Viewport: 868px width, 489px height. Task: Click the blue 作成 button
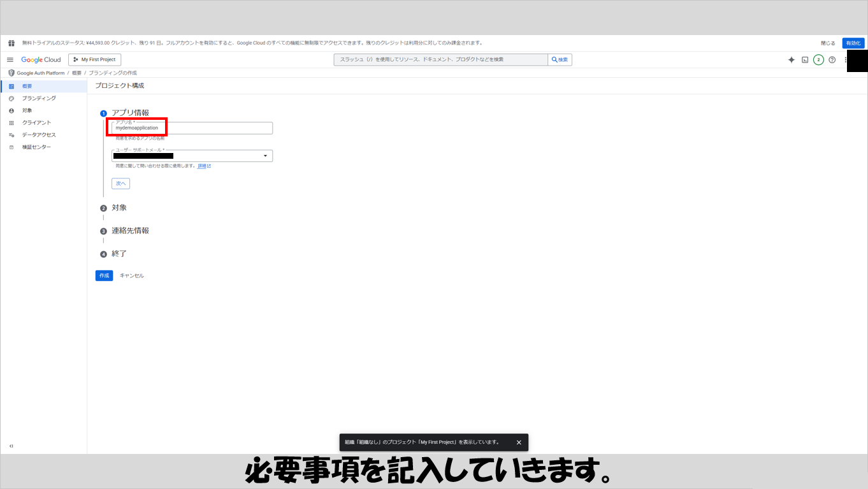click(104, 275)
